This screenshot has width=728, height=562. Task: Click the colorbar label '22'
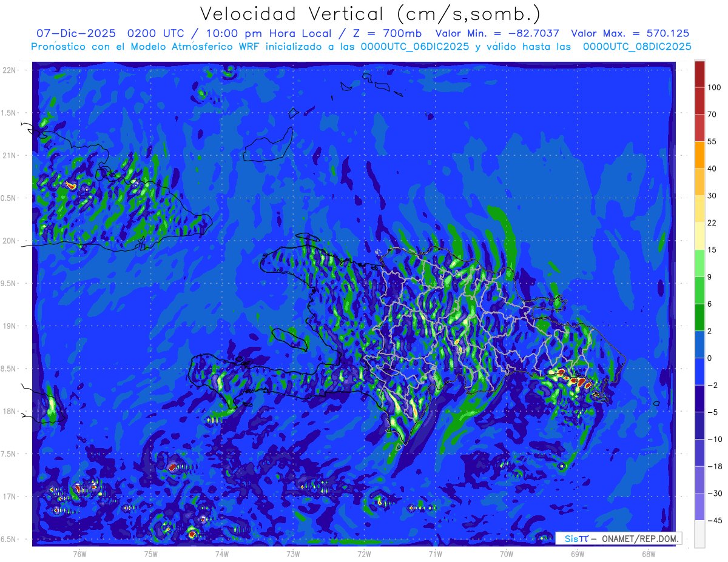pyautogui.click(x=713, y=222)
